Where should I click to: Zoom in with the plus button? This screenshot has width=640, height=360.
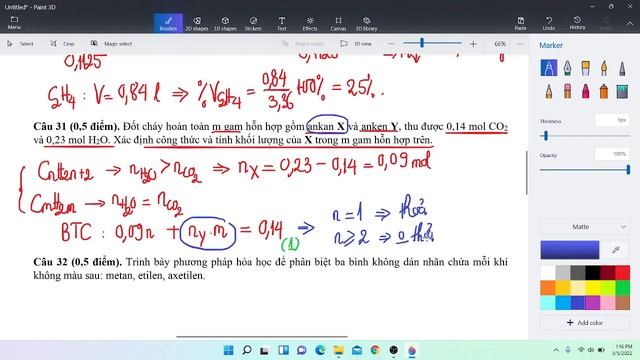[473, 44]
